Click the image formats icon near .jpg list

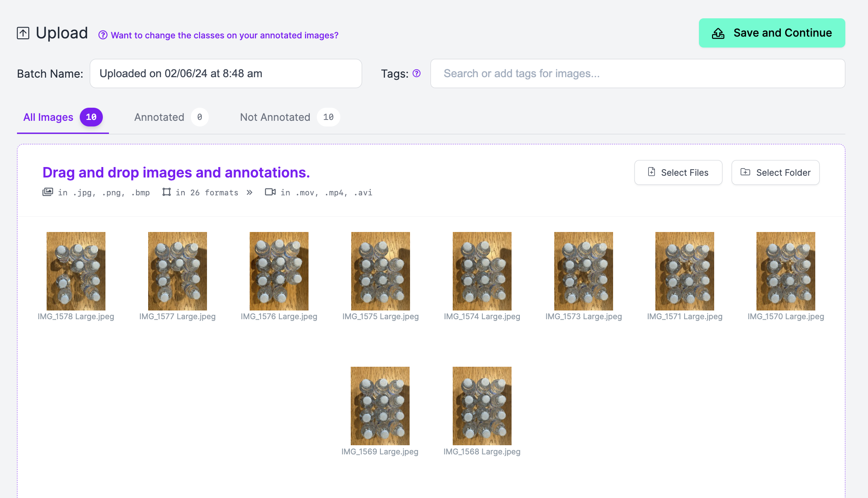(48, 192)
